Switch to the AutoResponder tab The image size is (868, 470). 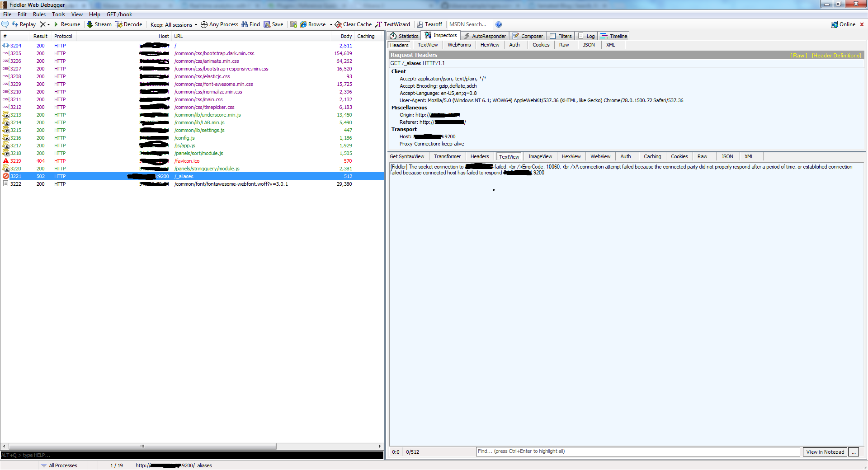(x=485, y=36)
